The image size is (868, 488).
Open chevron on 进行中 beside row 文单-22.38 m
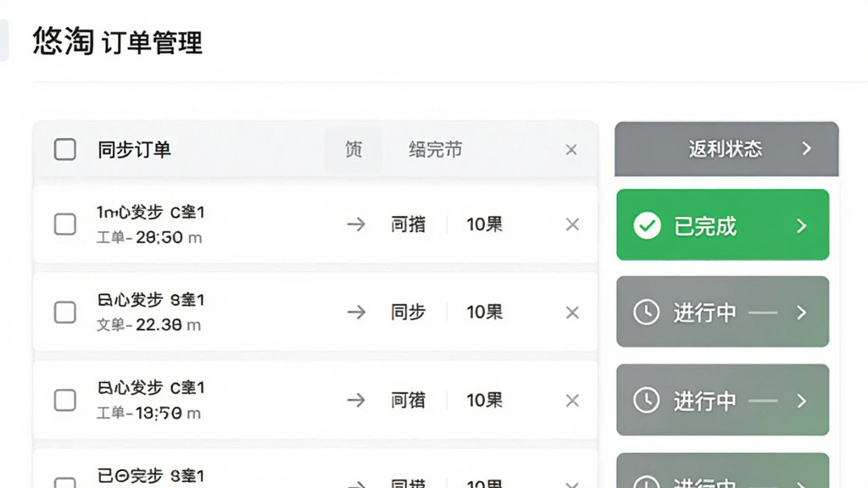coord(802,313)
